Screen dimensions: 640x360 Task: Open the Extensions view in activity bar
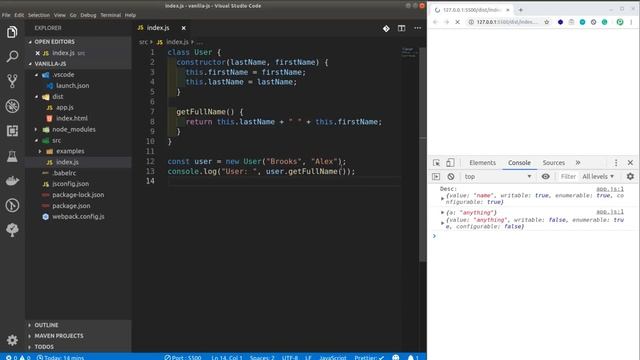click(12, 131)
